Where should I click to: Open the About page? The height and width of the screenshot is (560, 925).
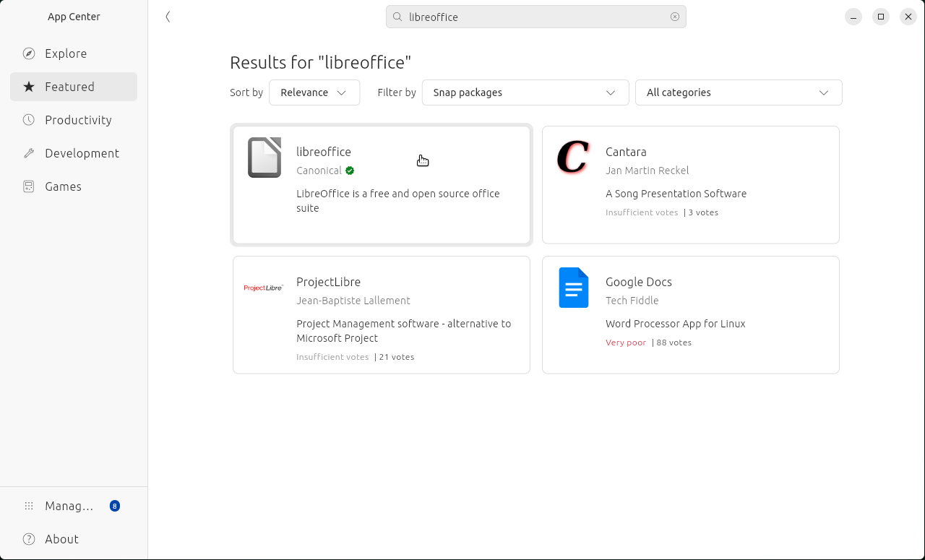coord(74,539)
